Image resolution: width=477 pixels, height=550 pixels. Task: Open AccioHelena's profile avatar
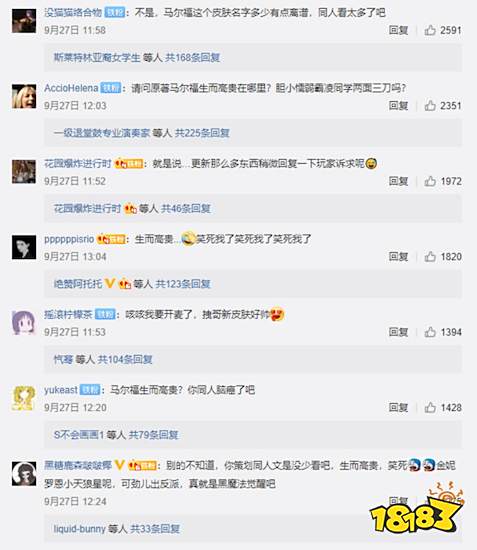click(24, 96)
